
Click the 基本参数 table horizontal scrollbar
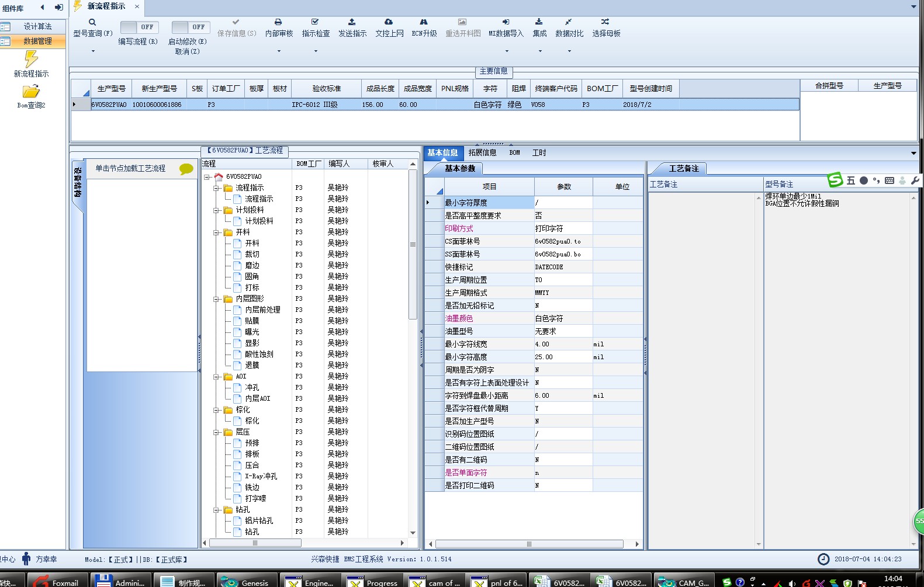[530, 544]
